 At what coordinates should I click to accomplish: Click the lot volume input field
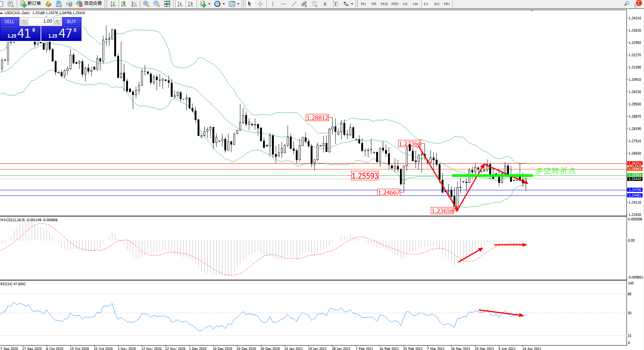tap(41, 21)
